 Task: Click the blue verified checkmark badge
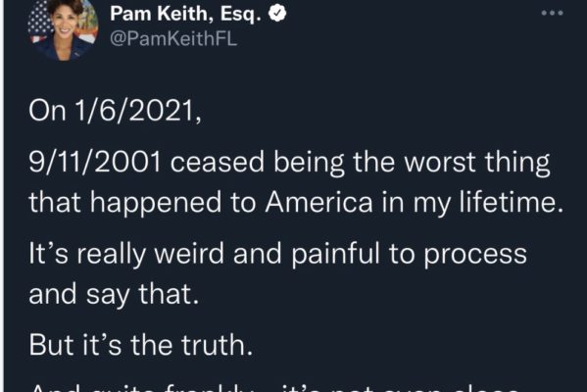277,14
